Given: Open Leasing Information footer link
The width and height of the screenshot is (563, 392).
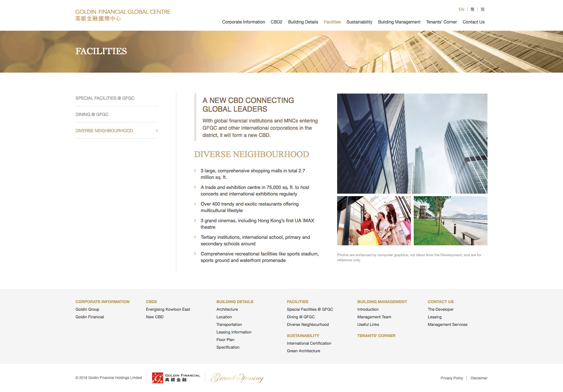Looking at the screenshot, I should click(x=234, y=332).
